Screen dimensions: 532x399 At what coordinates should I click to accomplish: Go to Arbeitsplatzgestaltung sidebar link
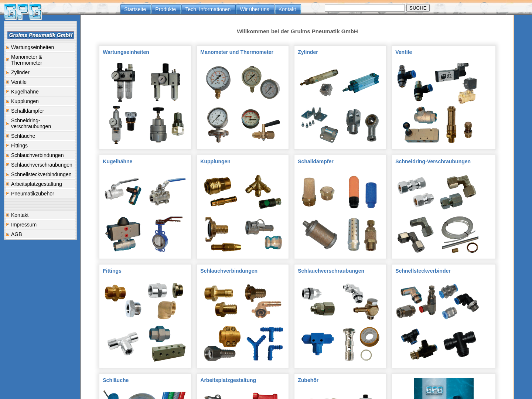(x=41, y=184)
